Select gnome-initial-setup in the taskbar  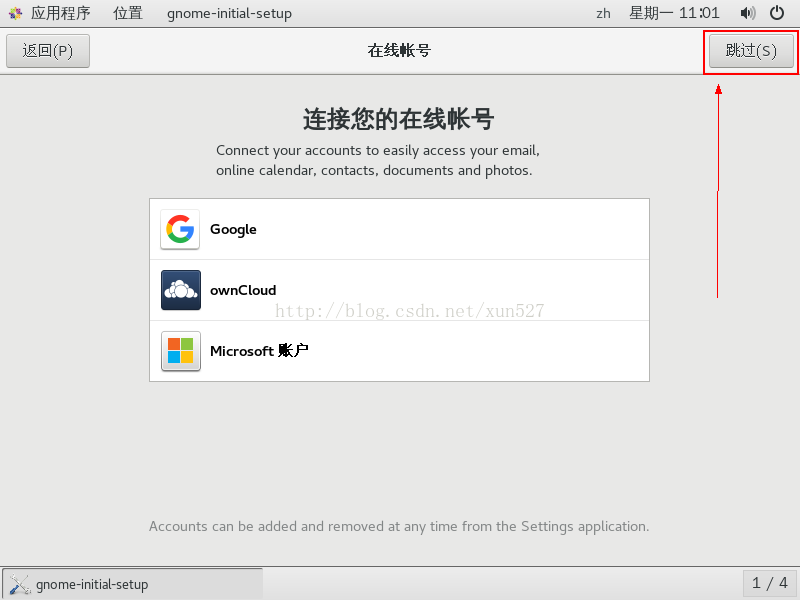133,584
